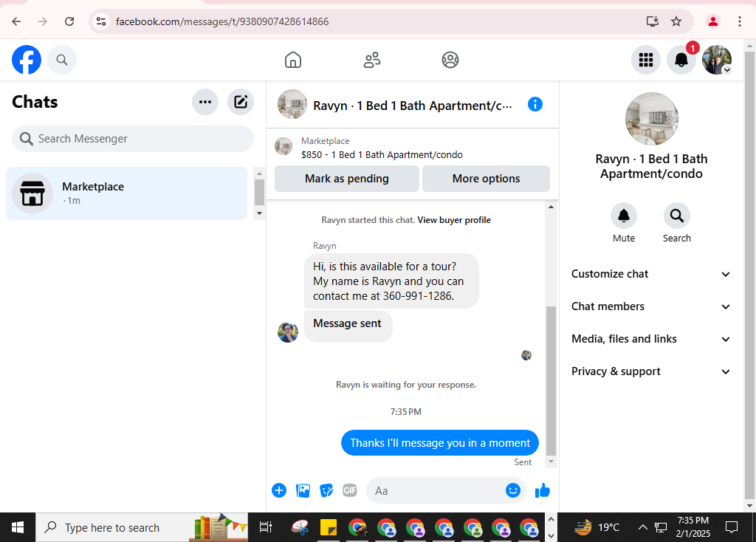
Task: Expand Media, files and links section
Action: [x=651, y=339]
